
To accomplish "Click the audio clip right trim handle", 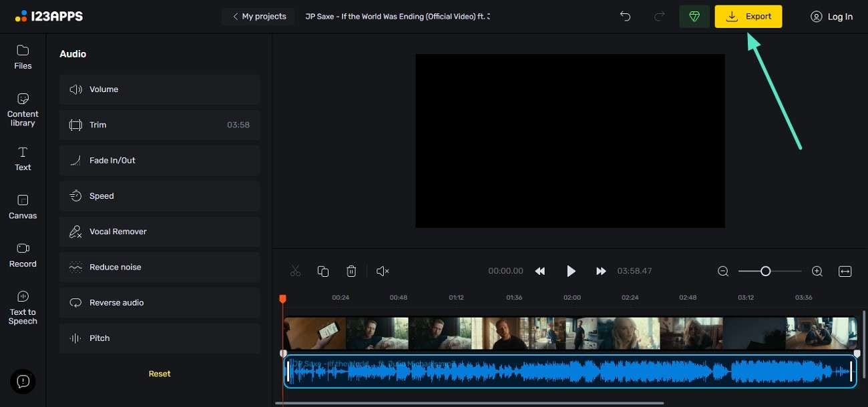I will pyautogui.click(x=851, y=372).
